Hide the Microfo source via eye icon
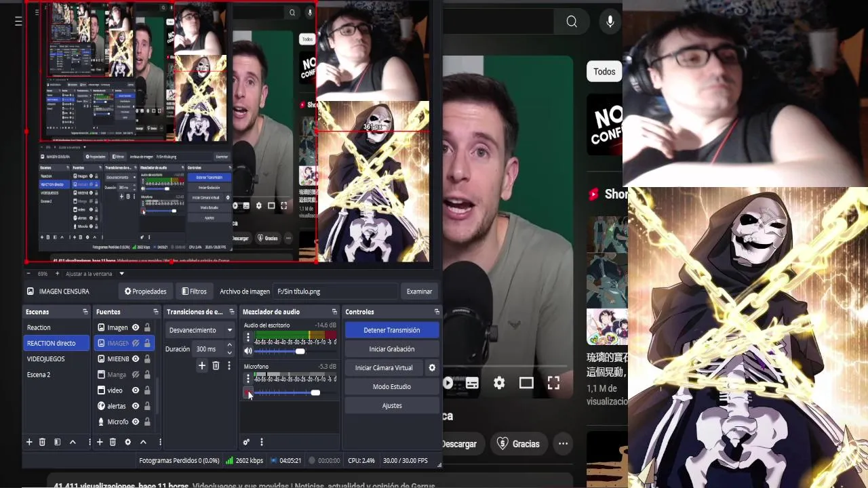Image resolution: width=868 pixels, height=488 pixels. [136, 422]
